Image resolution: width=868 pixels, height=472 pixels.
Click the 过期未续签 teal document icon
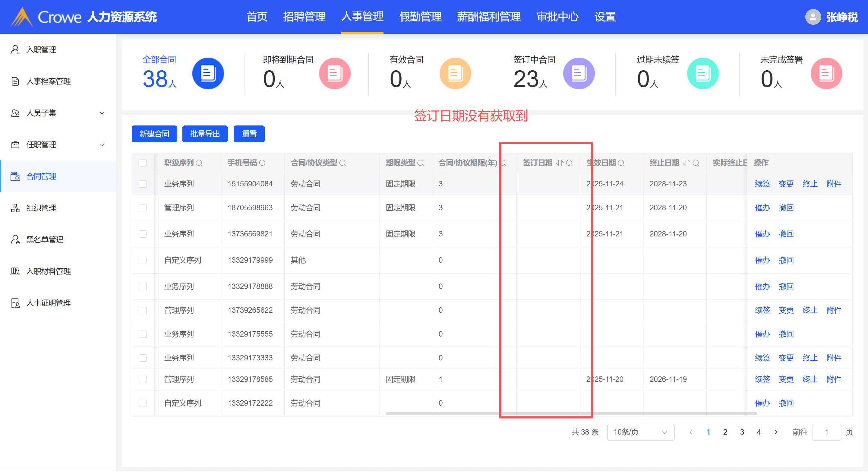pos(702,74)
